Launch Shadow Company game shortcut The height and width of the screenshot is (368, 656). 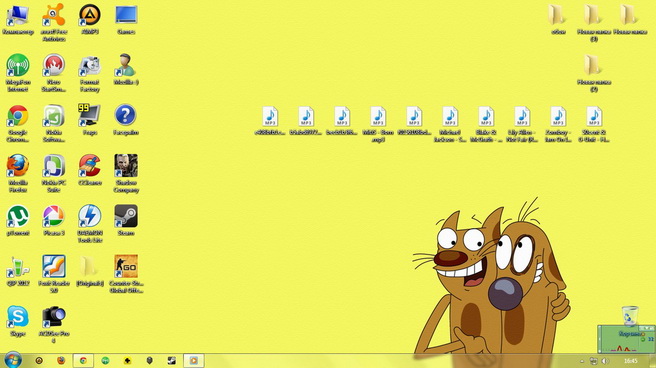tap(126, 174)
